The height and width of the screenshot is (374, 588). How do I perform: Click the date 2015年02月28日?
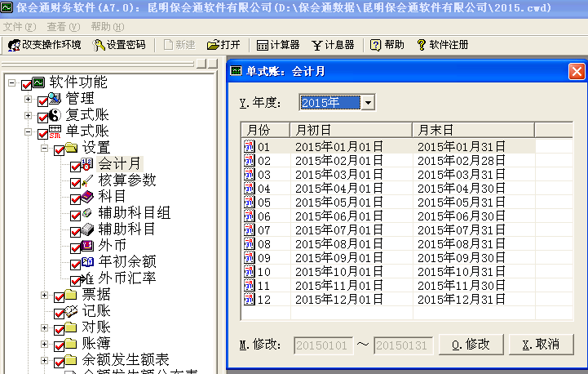coord(462,161)
